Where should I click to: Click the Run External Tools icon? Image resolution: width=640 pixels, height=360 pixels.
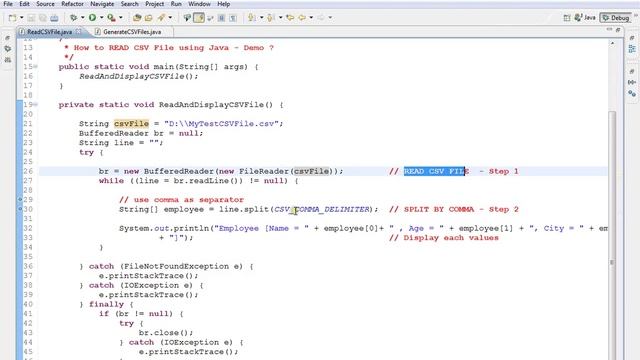point(111,18)
